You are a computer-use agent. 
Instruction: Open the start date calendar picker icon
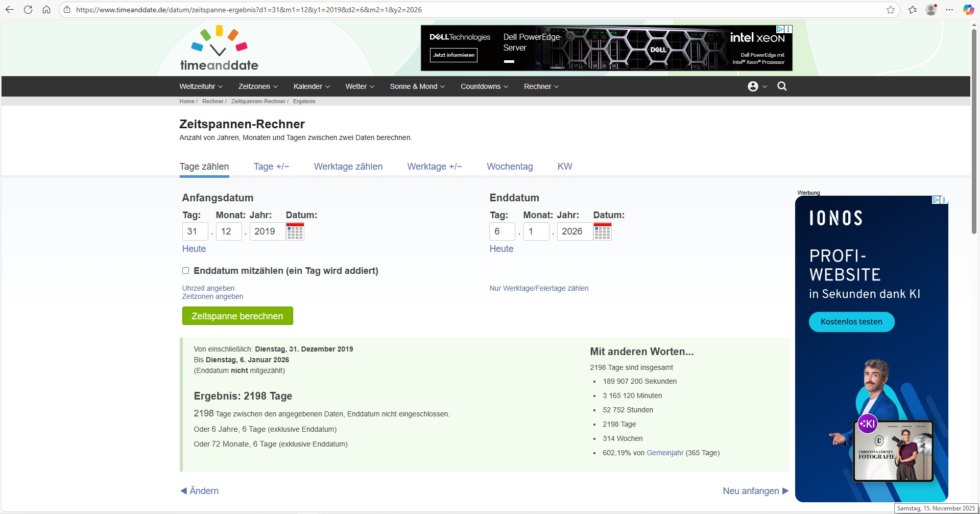(x=295, y=231)
